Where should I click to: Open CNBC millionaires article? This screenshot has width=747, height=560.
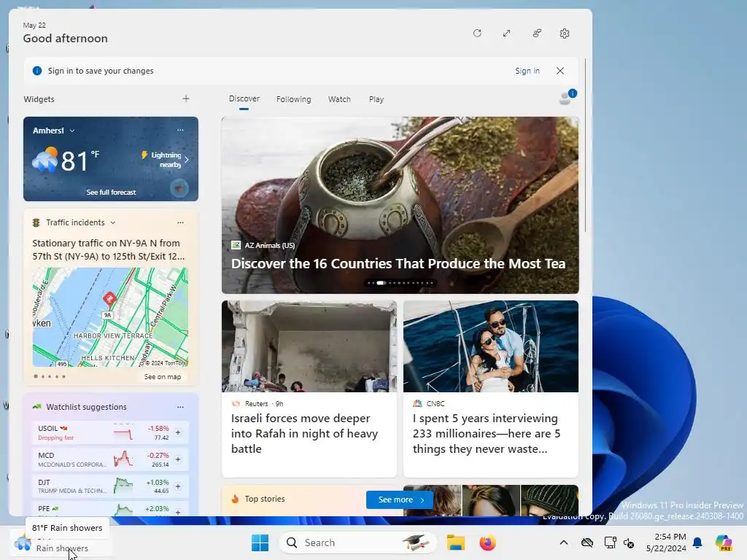491,389
